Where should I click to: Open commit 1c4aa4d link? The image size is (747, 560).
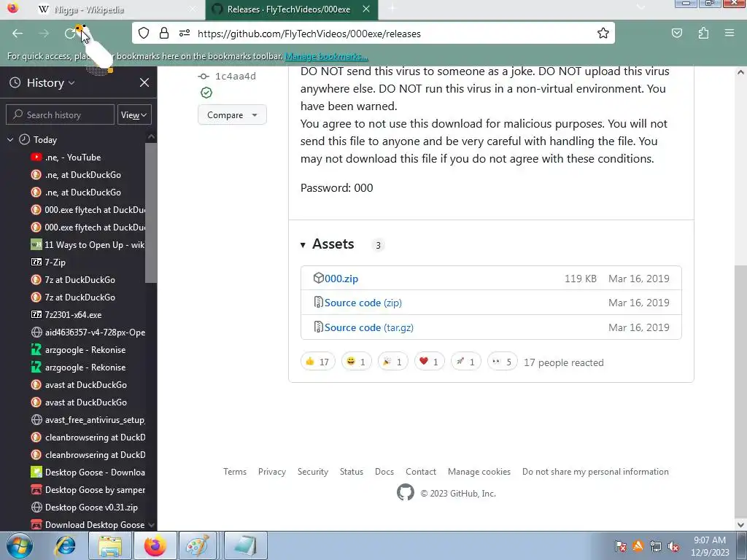tap(236, 76)
